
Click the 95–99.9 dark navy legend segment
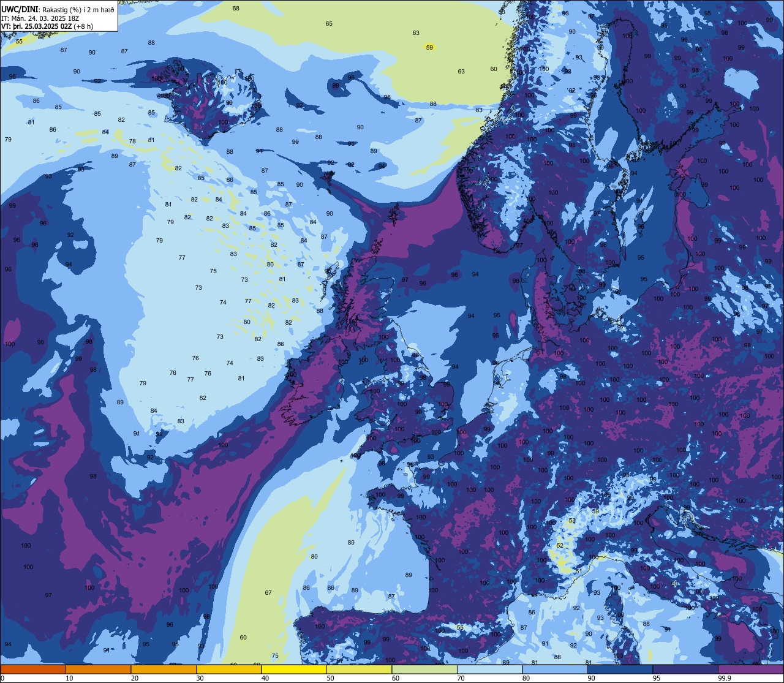point(685,670)
